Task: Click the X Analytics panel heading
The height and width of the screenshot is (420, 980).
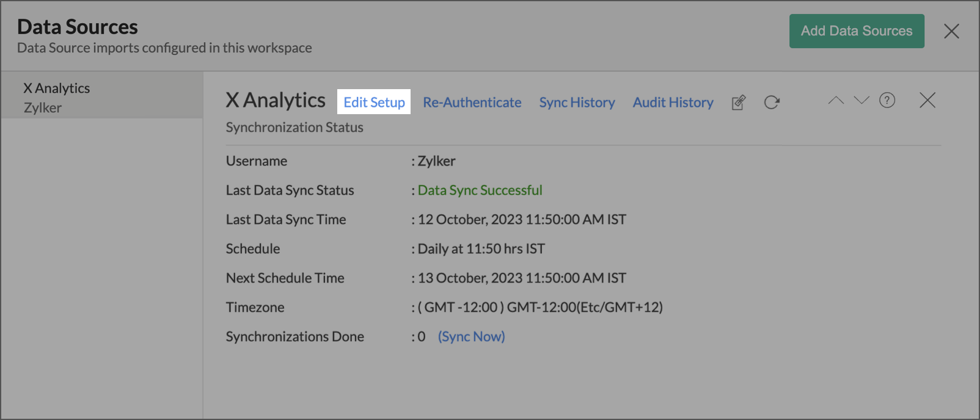Action: coord(276,100)
